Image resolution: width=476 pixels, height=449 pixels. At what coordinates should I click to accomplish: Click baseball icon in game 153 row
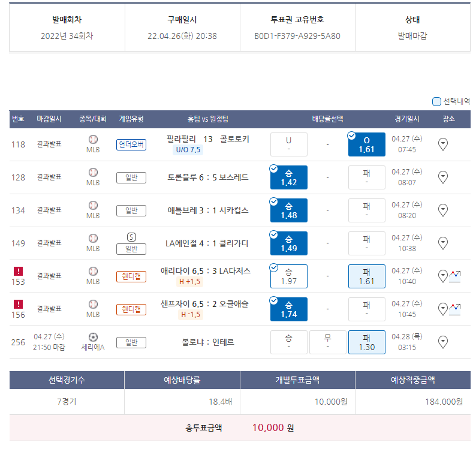93,271
